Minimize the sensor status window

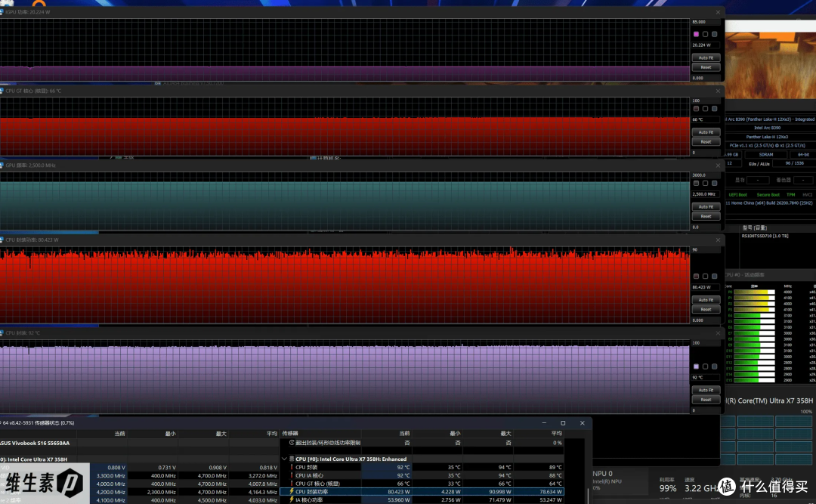pos(544,423)
